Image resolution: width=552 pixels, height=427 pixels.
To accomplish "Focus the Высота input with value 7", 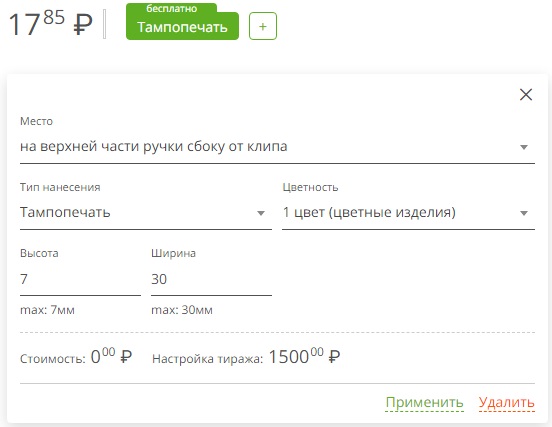I will pos(80,279).
